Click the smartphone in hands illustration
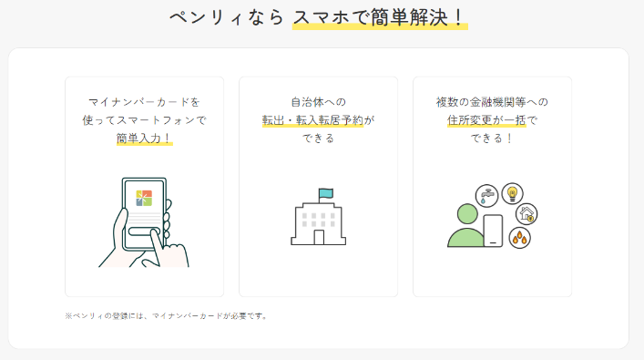Screen dimensions: 644x360 coord(144,222)
